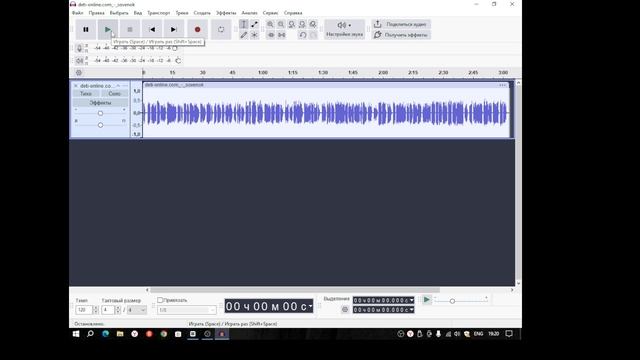Trim audio outside selection icon
640x360 pixels.
point(271,35)
